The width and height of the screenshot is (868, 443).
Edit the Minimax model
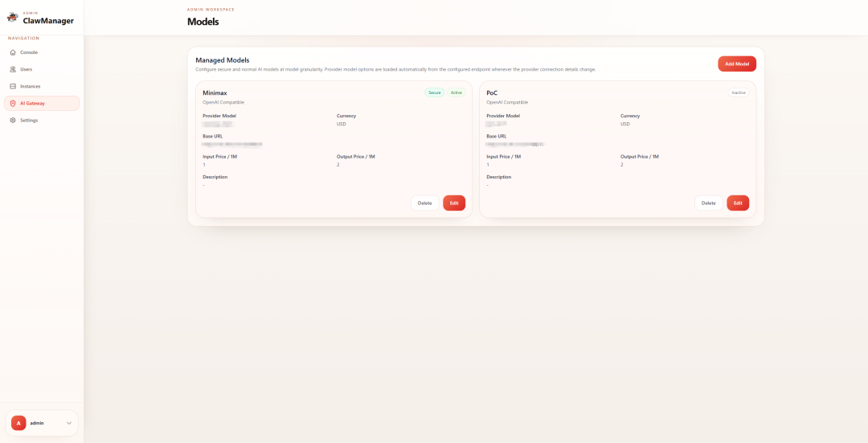point(454,203)
